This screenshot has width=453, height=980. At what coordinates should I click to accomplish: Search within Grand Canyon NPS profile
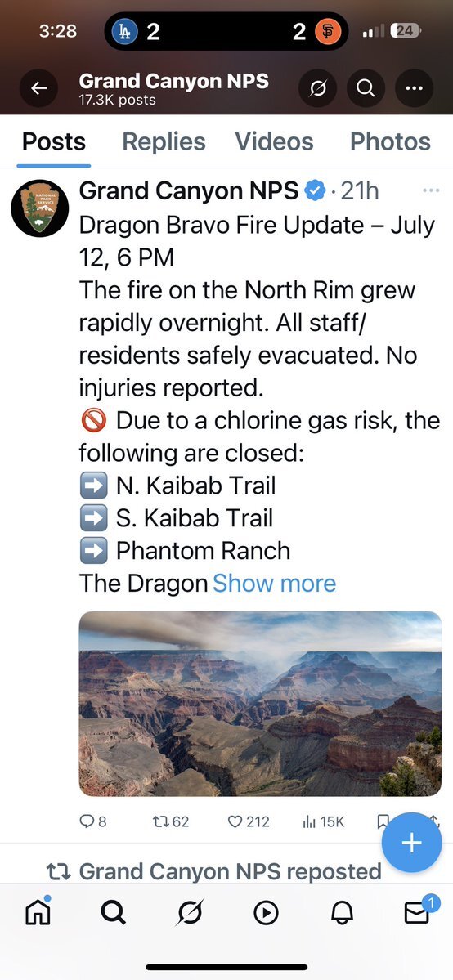366,89
